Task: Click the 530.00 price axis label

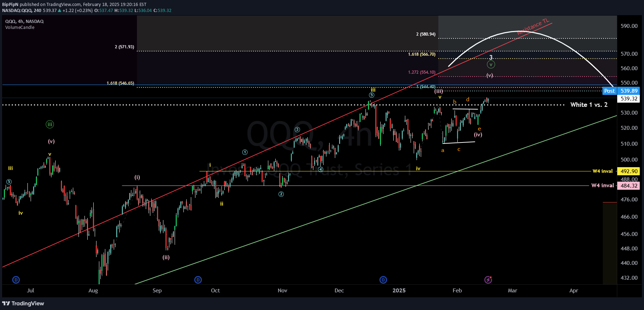Action: (629, 113)
